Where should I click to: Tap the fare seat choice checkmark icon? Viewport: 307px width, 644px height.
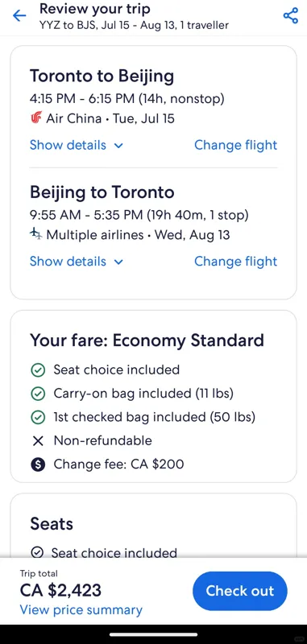click(38, 370)
